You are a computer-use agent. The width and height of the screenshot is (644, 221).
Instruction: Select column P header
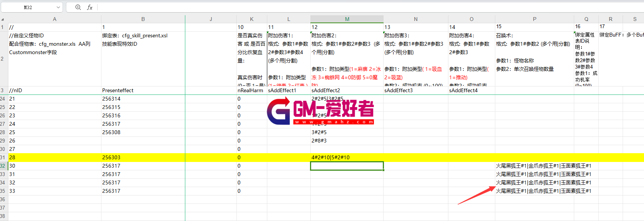[535, 19]
